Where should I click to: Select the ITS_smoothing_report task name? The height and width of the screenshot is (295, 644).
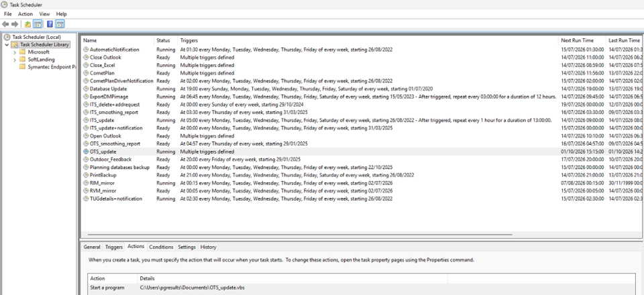click(x=114, y=113)
